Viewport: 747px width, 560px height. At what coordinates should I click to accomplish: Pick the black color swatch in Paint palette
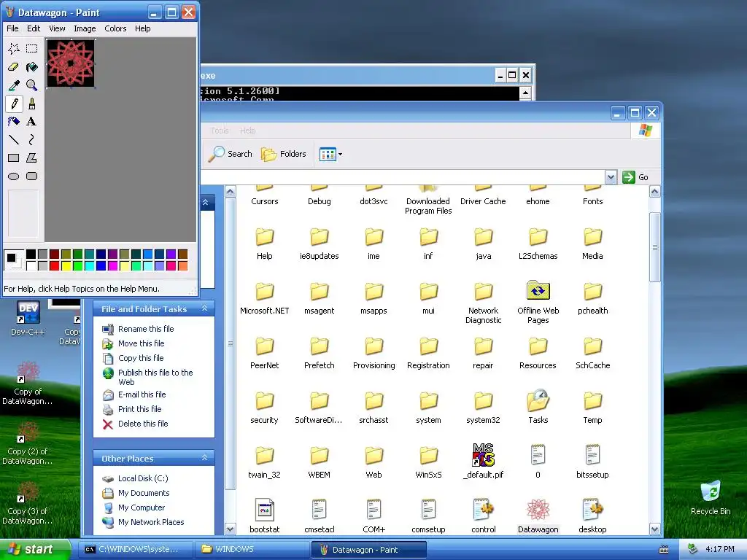tap(31, 254)
